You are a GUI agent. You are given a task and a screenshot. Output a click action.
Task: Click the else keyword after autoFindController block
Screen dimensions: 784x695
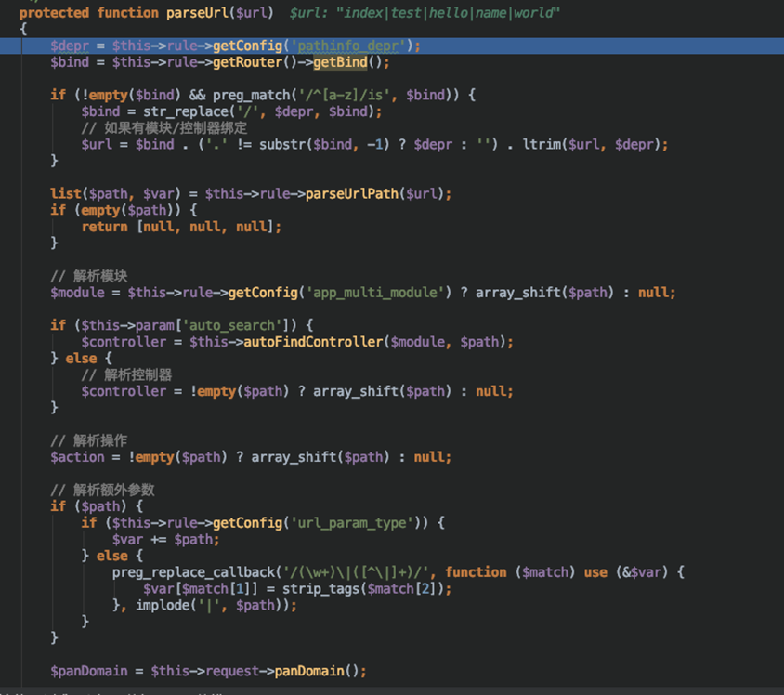[81, 359]
